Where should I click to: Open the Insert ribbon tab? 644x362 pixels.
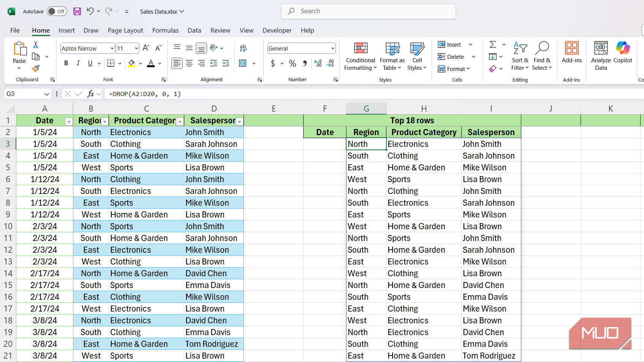[x=66, y=30]
